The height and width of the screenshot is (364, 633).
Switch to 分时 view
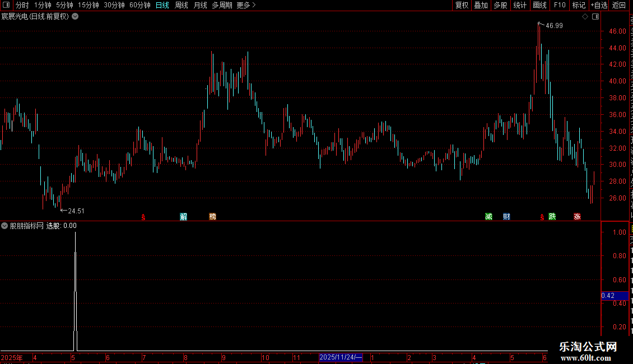pyautogui.click(x=22, y=5)
